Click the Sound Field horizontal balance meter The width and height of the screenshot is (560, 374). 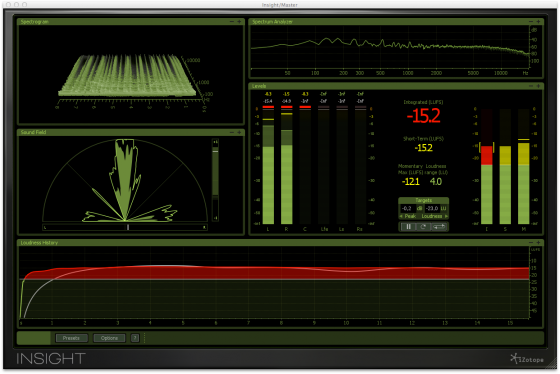[125, 227]
